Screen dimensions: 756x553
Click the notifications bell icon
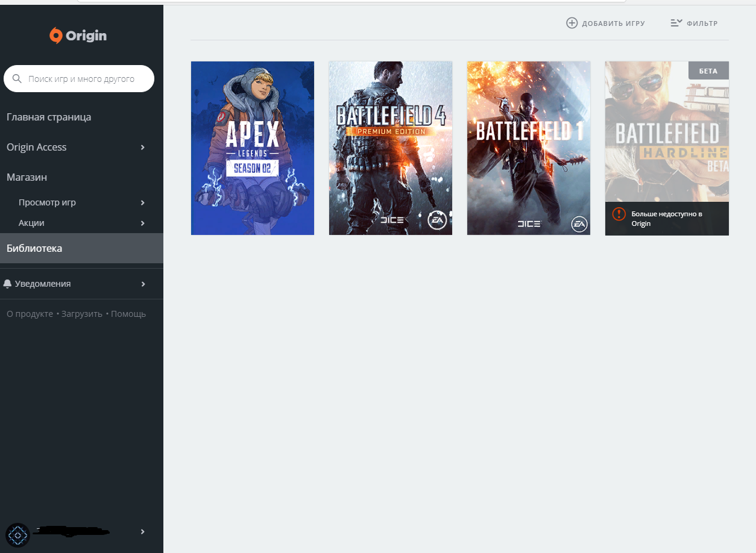coord(8,283)
